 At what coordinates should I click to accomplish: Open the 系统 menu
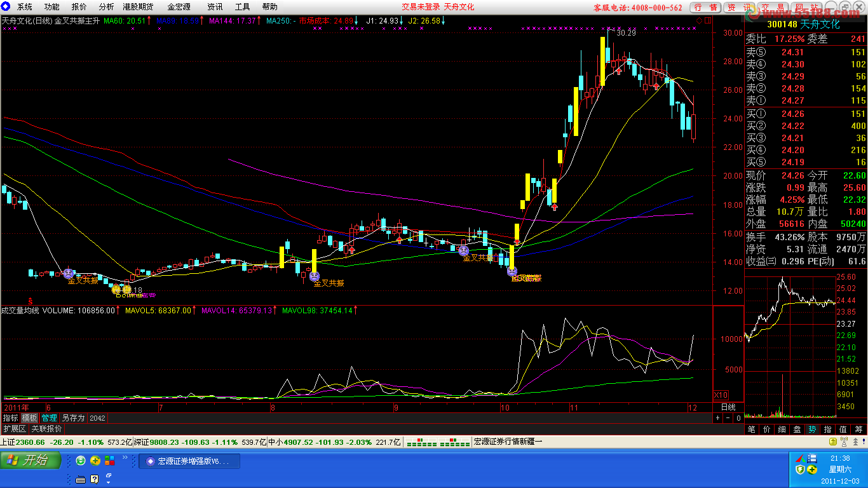[x=25, y=7]
